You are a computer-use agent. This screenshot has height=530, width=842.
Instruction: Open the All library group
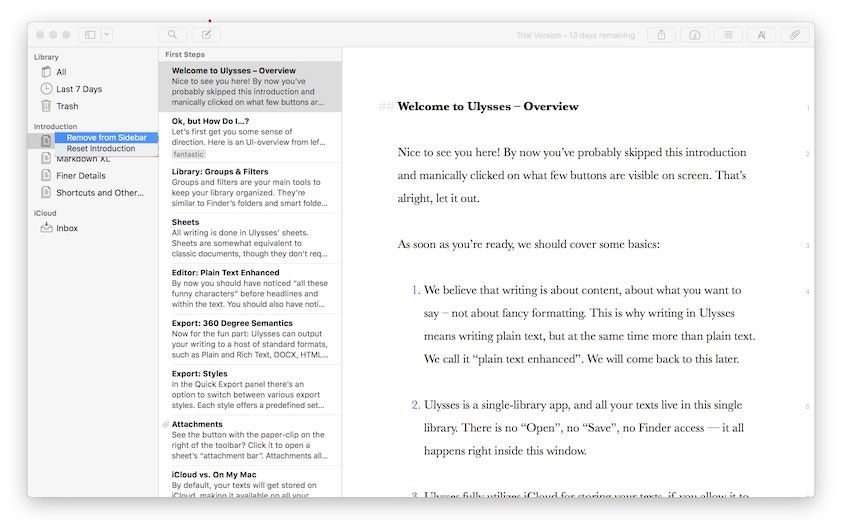61,72
